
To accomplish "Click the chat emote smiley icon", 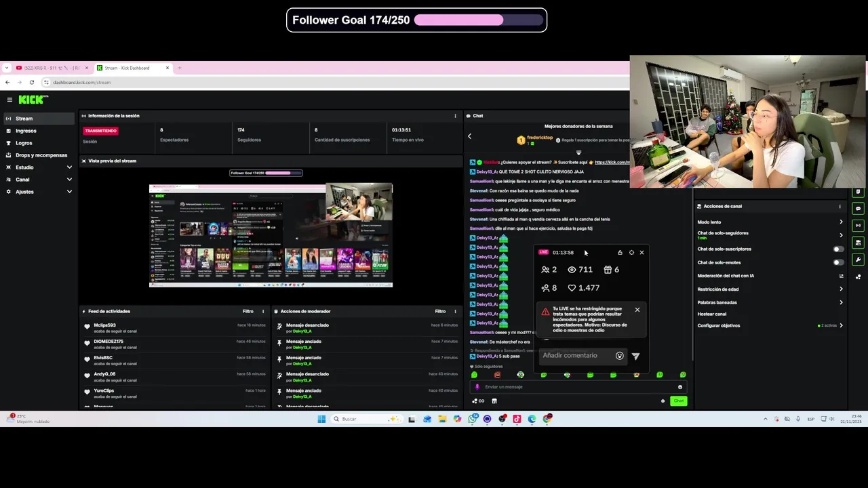I will pos(679,387).
